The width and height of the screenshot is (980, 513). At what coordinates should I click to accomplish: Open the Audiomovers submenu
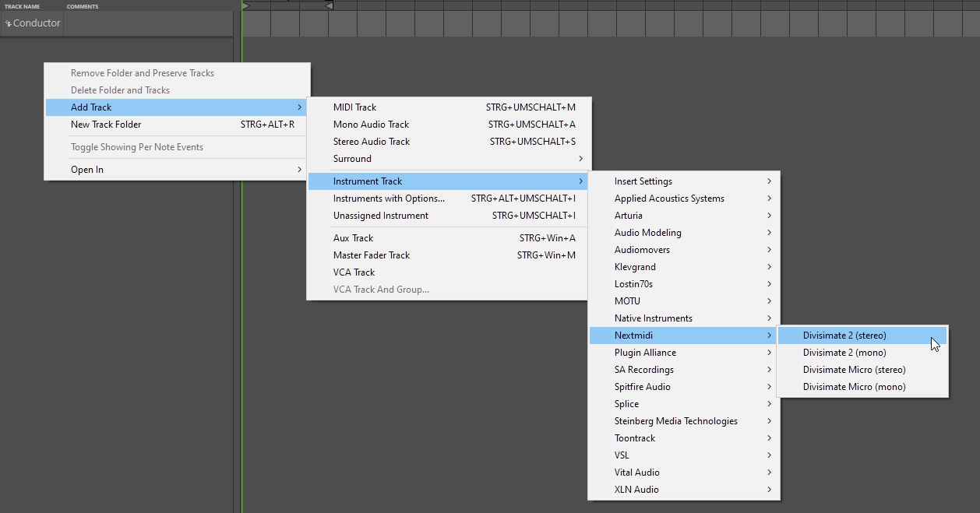(x=684, y=250)
